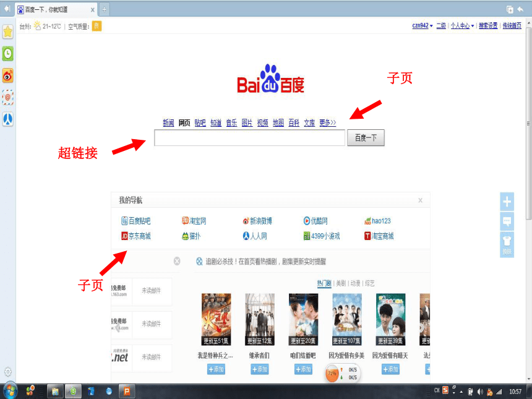532x399 pixels.
Task: Click the undo arrow icon at top right
Action: coord(520,9)
